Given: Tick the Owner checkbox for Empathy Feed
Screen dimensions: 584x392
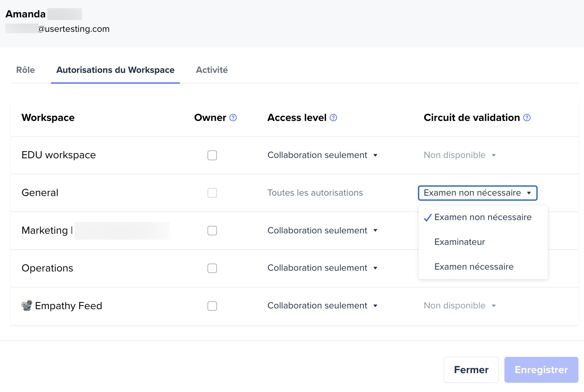Looking at the screenshot, I should click(212, 306).
